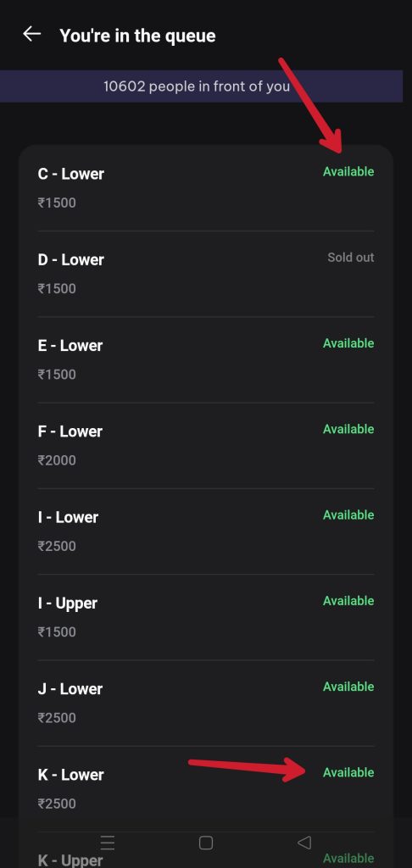
Task: Select the C - Lower section
Action: [x=206, y=188]
